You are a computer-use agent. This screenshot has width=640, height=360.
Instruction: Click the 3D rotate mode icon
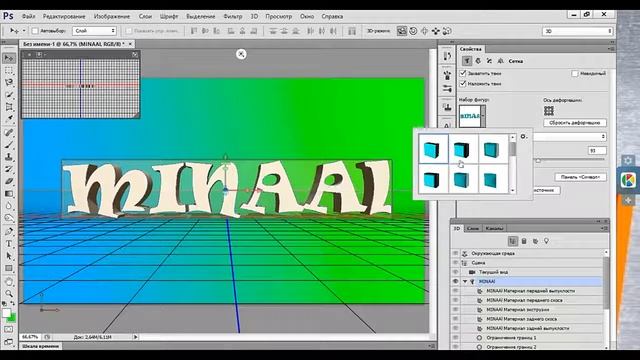tap(402, 31)
